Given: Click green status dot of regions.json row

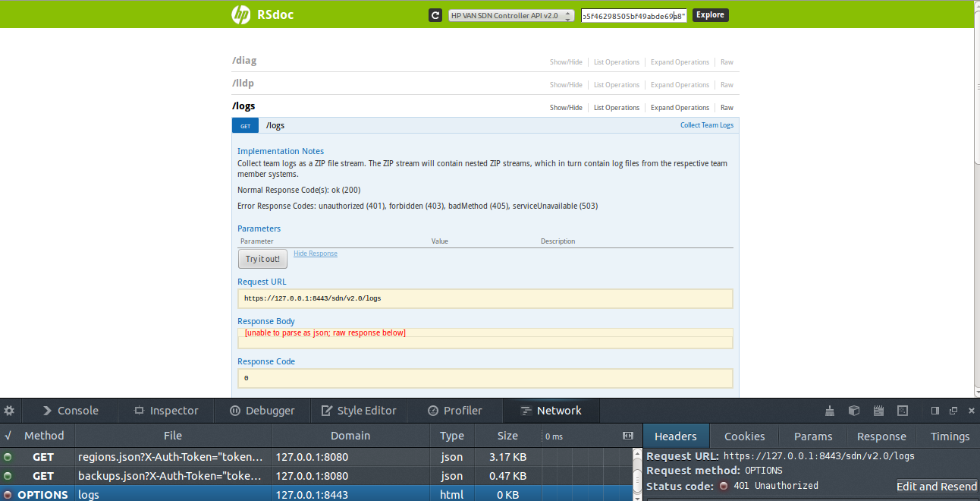Looking at the screenshot, I should coord(8,457).
